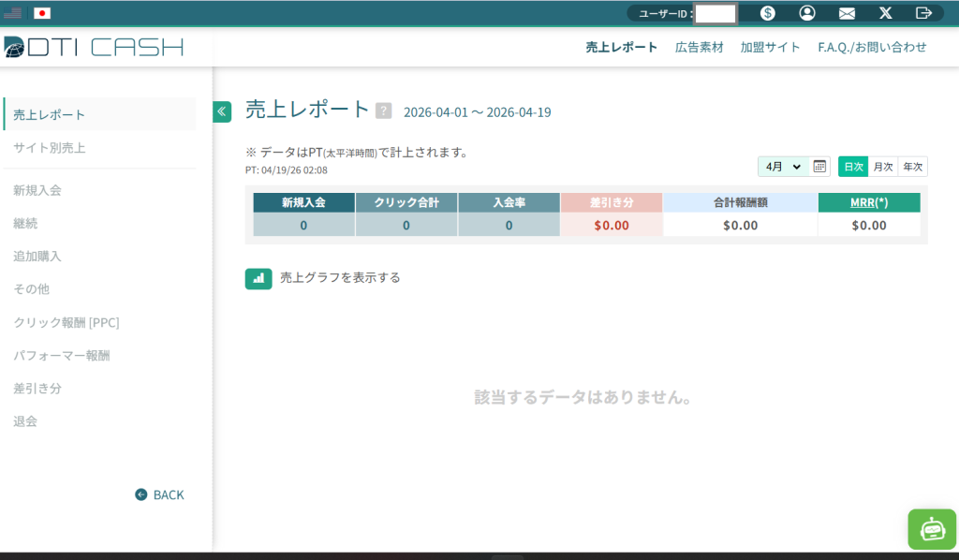959x560 pixels.
Task: Open 加盟サイト in the top navigation
Action: pos(770,47)
